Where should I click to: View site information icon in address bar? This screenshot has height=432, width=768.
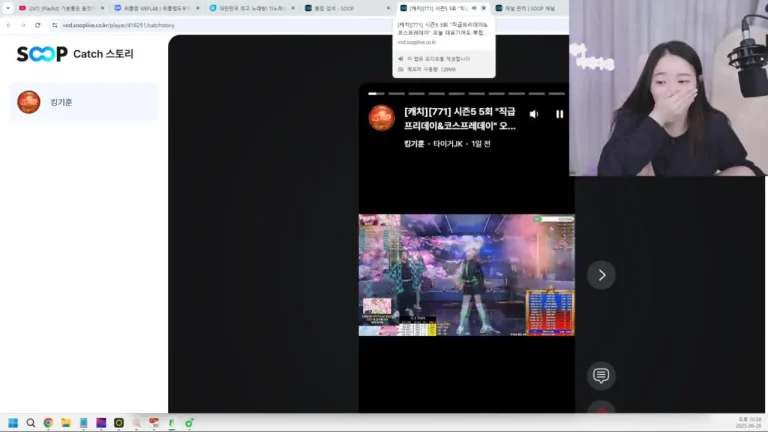click(x=55, y=25)
